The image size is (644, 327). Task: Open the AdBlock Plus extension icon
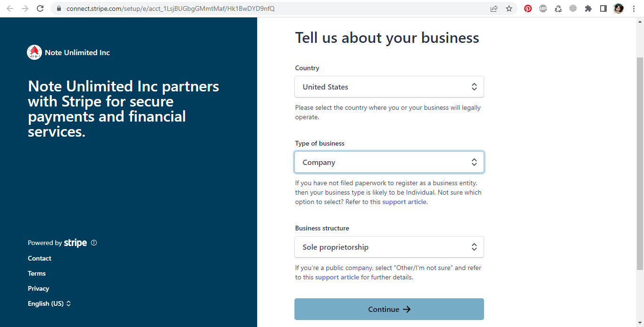[543, 8]
